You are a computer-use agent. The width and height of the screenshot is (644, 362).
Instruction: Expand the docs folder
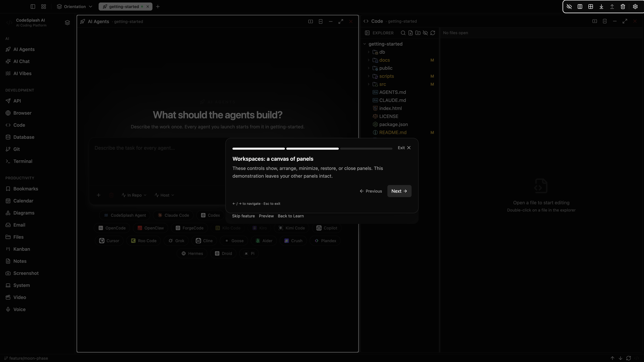368,60
